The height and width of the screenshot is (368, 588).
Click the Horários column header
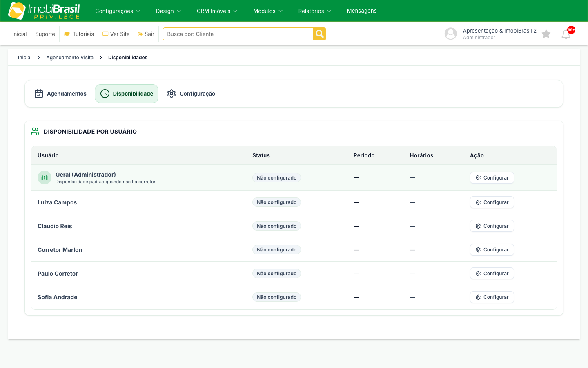coord(421,155)
